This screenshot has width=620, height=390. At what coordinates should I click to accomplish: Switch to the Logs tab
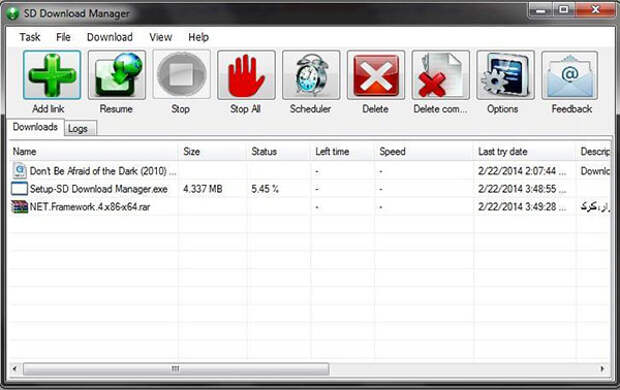point(79,129)
